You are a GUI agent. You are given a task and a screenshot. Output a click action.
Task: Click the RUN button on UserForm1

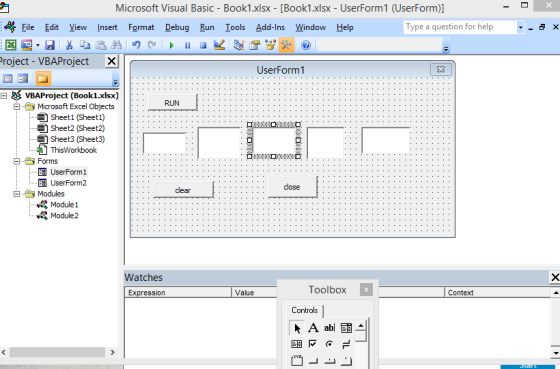pos(172,103)
